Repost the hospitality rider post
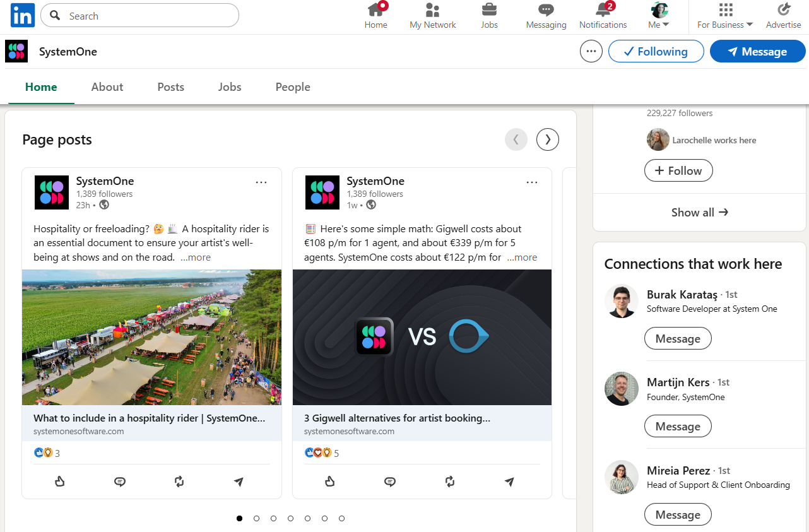 click(179, 482)
